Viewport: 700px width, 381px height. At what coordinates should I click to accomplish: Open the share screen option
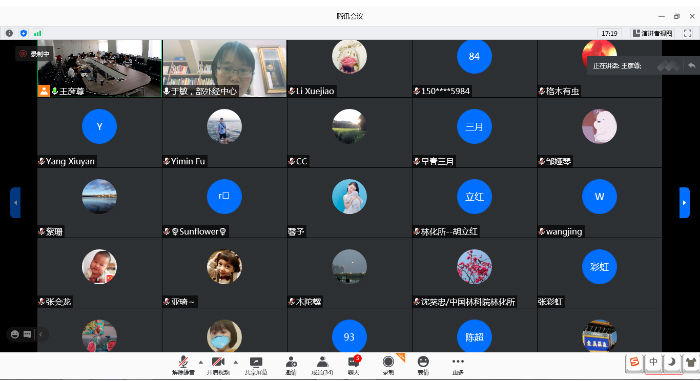(256, 365)
